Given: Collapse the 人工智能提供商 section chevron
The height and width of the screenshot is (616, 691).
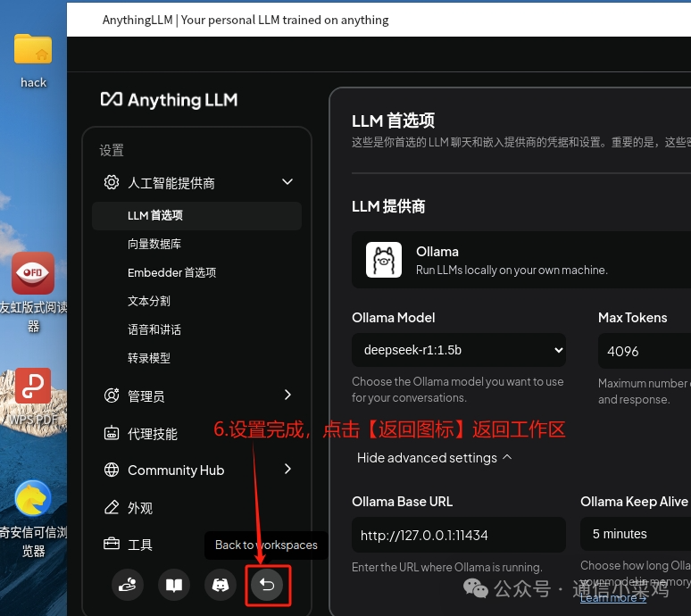Looking at the screenshot, I should (x=287, y=182).
